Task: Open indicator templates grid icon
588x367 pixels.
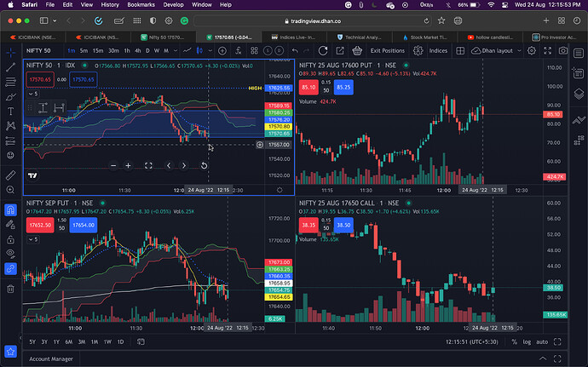Action: pyautogui.click(x=254, y=50)
